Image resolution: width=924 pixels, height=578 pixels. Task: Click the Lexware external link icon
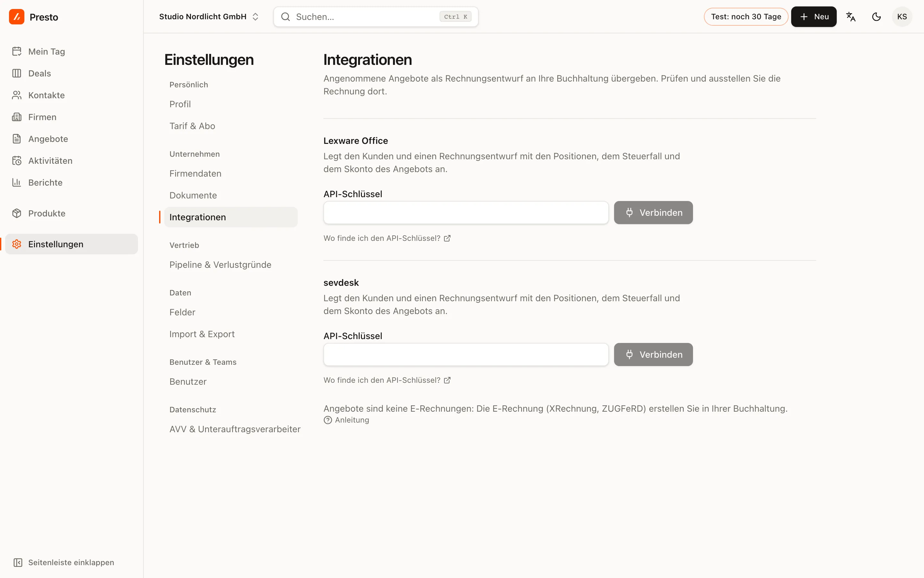[447, 238]
